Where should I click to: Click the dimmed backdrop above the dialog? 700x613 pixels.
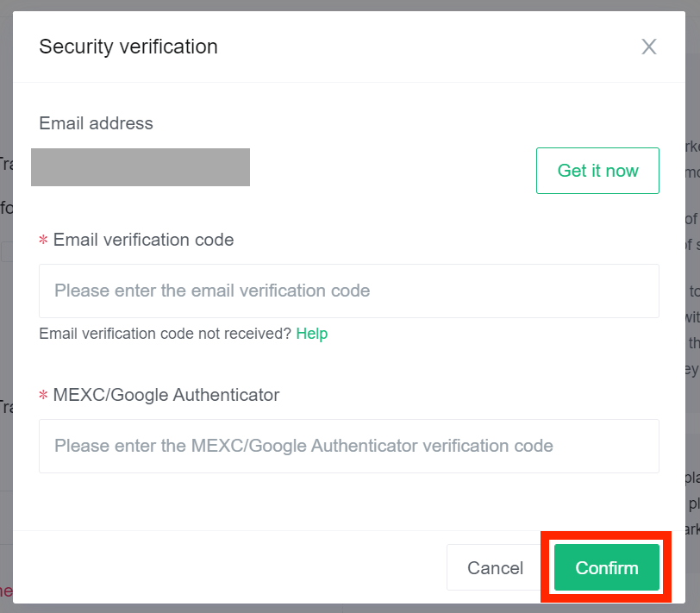click(x=349, y=5)
